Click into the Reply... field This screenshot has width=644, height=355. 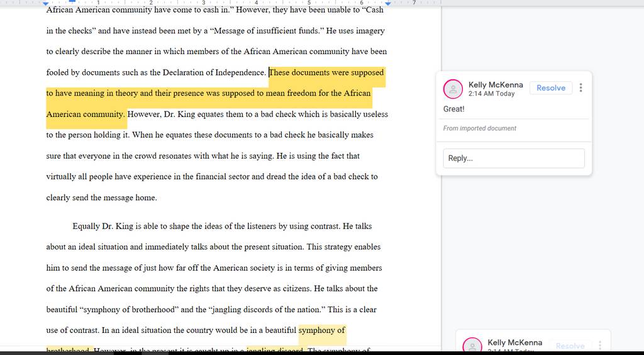click(x=514, y=158)
